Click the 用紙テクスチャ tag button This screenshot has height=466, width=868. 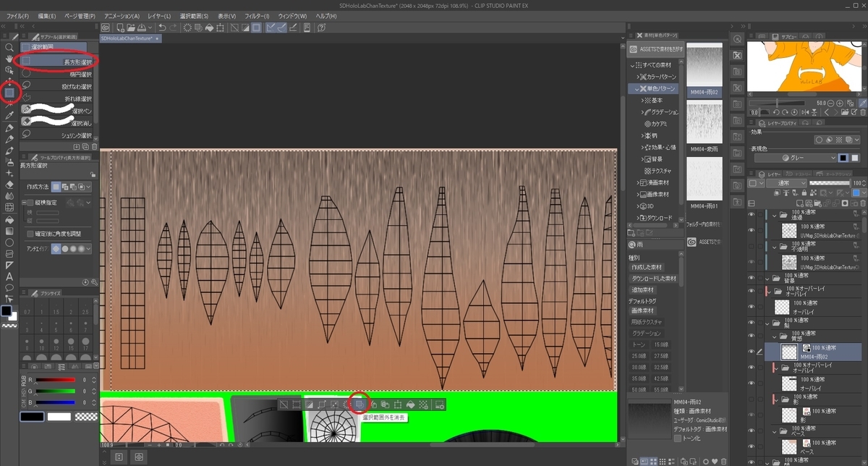(x=647, y=322)
